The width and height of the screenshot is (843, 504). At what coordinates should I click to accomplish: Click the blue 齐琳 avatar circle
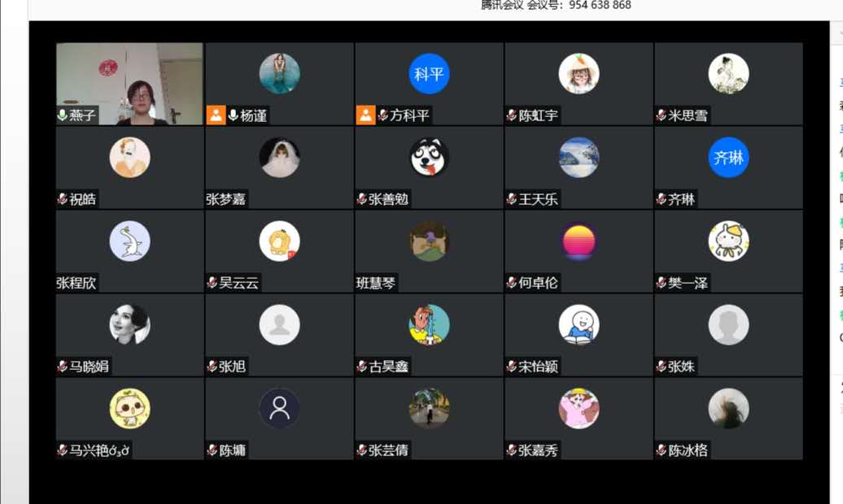tap(728, 158)
